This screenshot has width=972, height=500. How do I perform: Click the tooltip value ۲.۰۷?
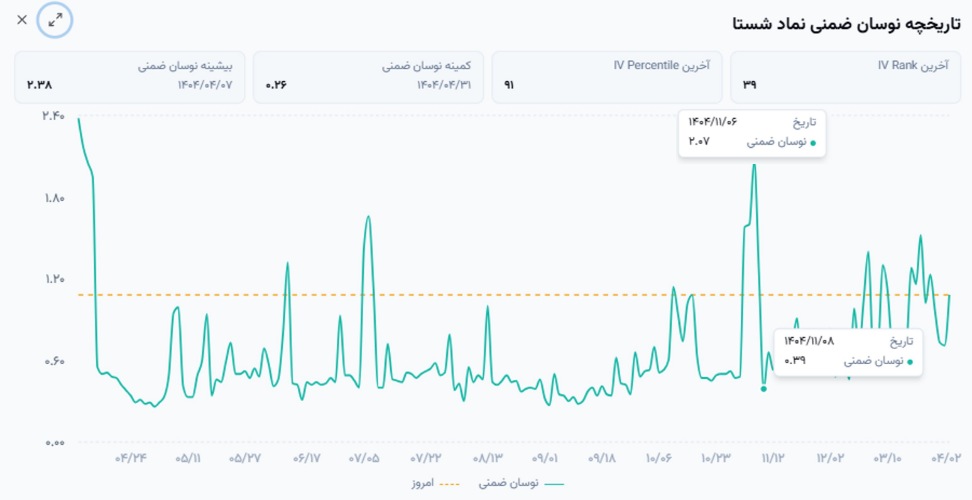(699, 141)
